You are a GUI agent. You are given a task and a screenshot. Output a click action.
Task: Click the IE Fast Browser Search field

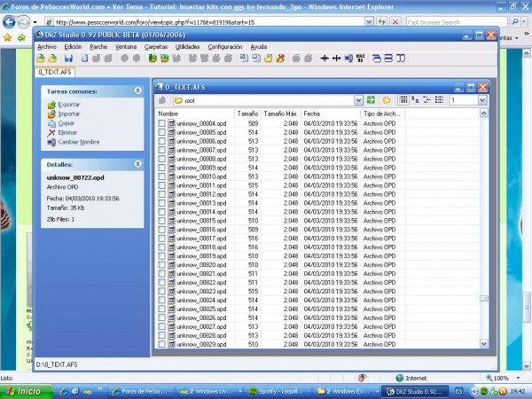click(x=457, y=22)
